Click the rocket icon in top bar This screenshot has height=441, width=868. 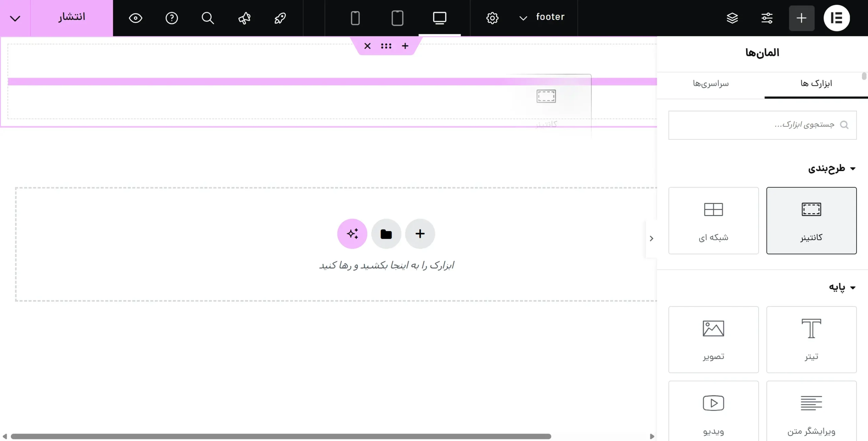[280, 18]
